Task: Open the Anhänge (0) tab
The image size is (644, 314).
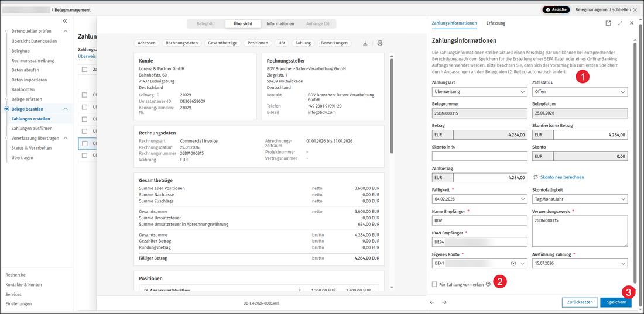Action: click(317, 24)
